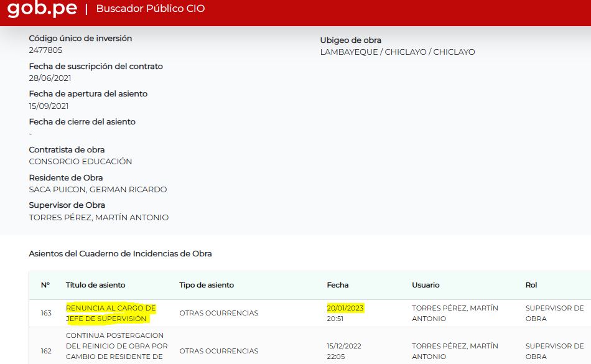Select the Contratista de obra label
591x364 pixels.
click(67, 149)
